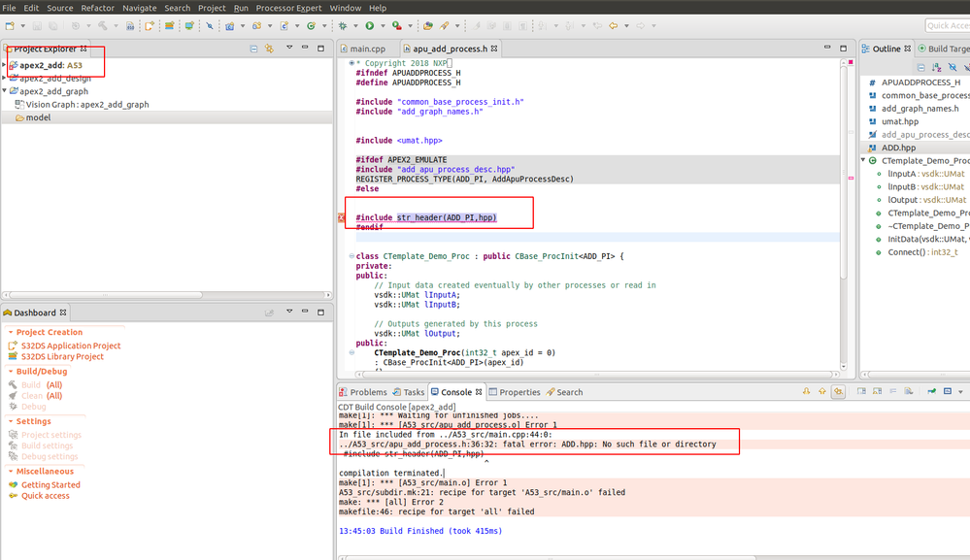Image resolution: width=970 pixels, height=560 pixels.
Task: Expand the apex2_add project tree node
Action: pos(4,65)
